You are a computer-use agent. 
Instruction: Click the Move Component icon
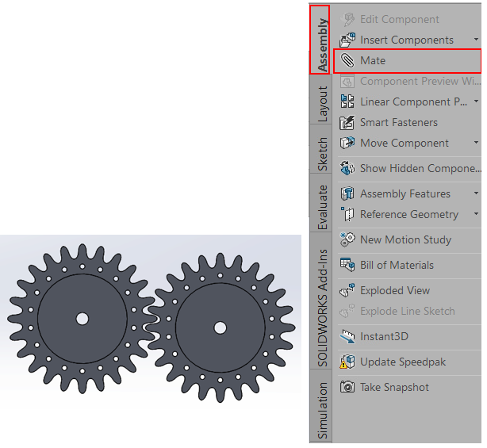pyautogui.click(x=347, y=143)
